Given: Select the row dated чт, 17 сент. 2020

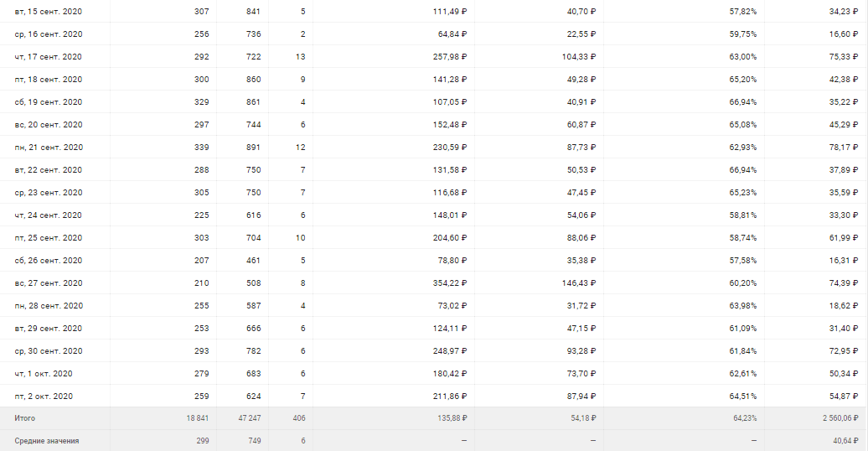Looking at the screenshot, I should pyautogui.click(x=48, y=57).
